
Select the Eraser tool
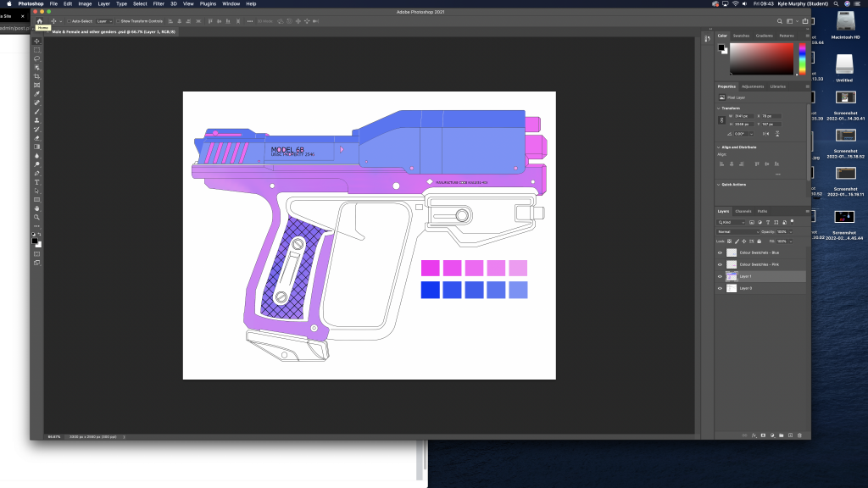click(x=37, y=138)
